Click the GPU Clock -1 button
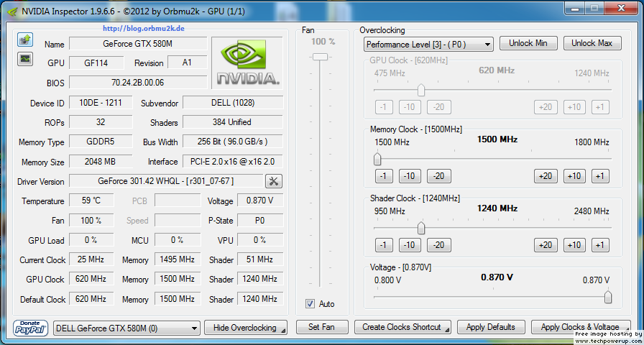 (x=384, y=107)
